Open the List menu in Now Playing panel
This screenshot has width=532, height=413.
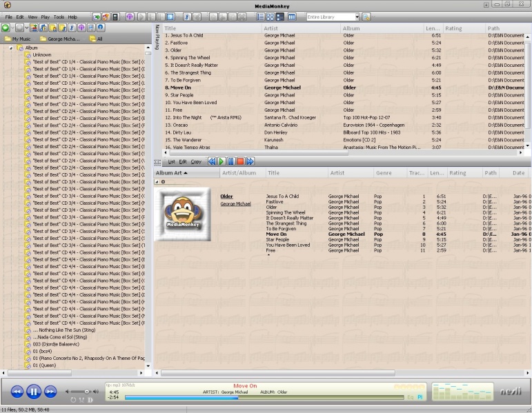(x=172, y=161)
